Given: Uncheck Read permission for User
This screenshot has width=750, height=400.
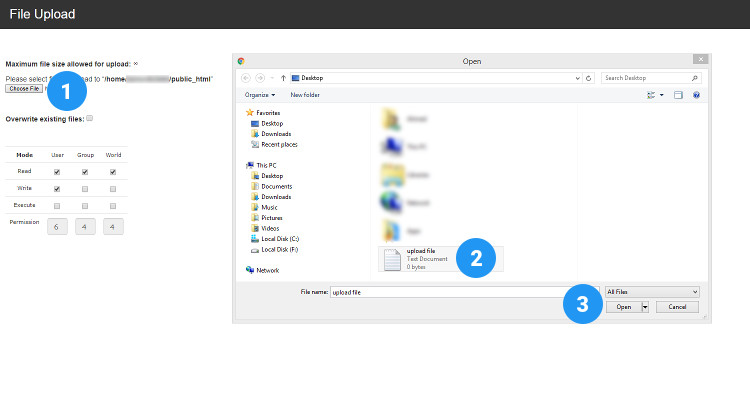Looking at the screenshot, I should 57,172.
